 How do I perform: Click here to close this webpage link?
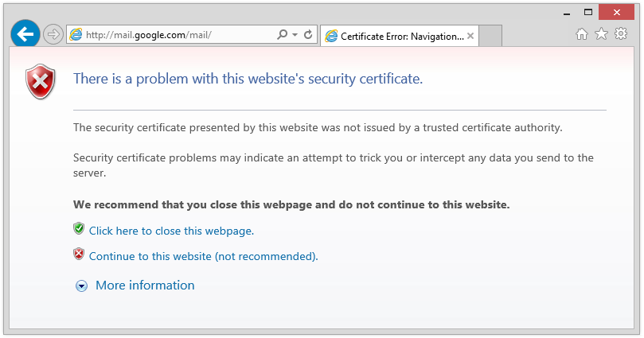tap(171, 231)
